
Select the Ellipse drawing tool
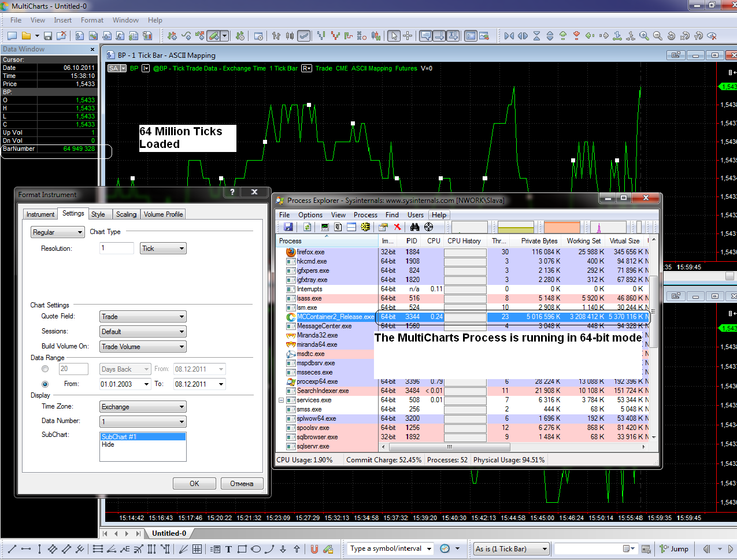255,549
